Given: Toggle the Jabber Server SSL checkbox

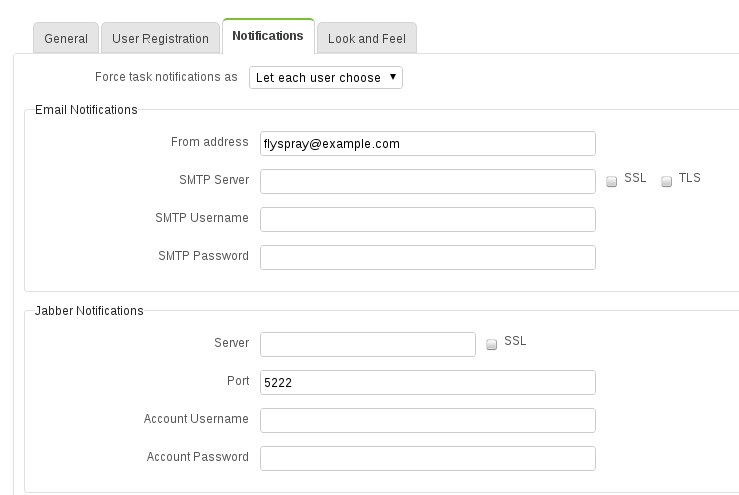Looking at the screenshot, I should pos(492,344).
